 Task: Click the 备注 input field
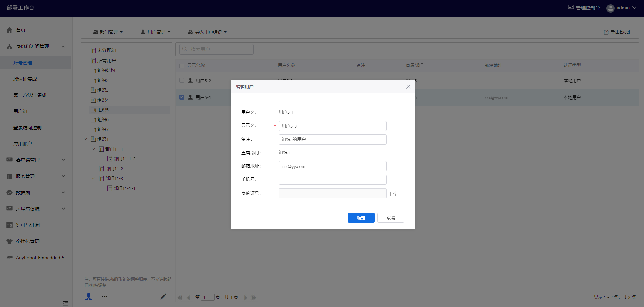pos(333,139)
